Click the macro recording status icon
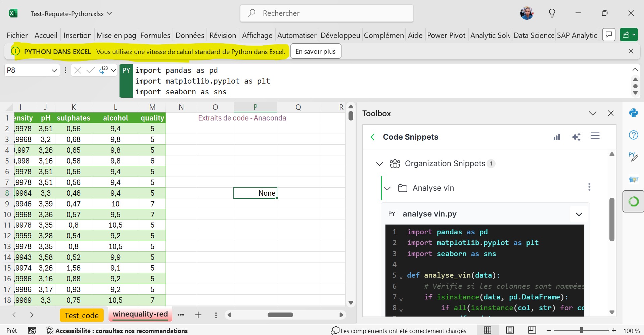 [x=32, y=331]
